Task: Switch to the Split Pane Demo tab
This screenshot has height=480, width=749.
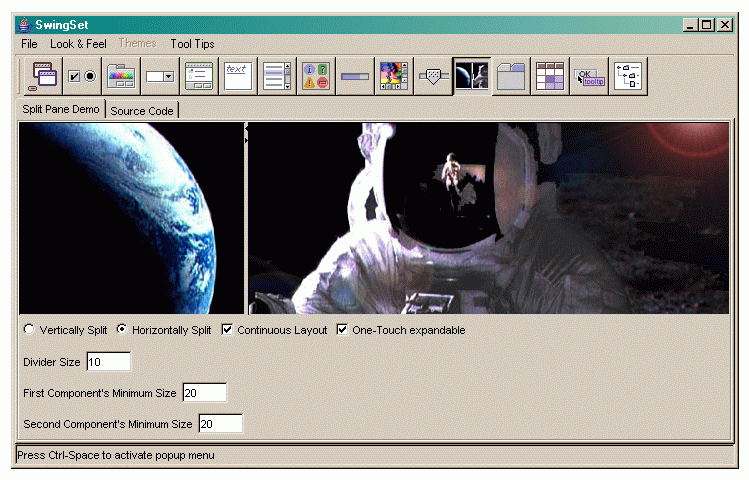Action: [61, 109]
